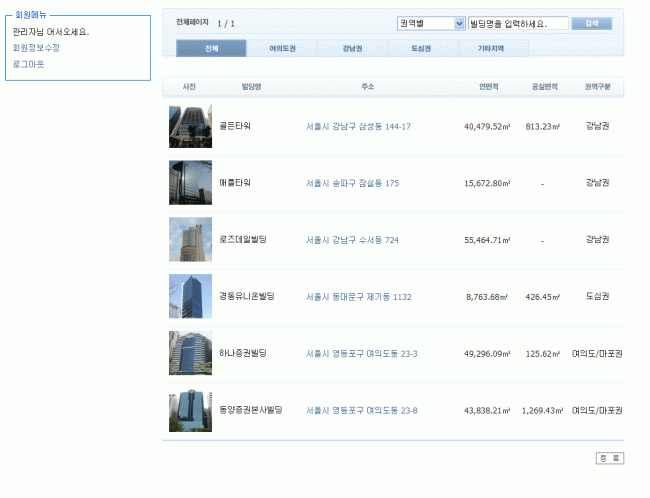
Task: Open the 도심권 region tab
Action: [x=423, y=48]
